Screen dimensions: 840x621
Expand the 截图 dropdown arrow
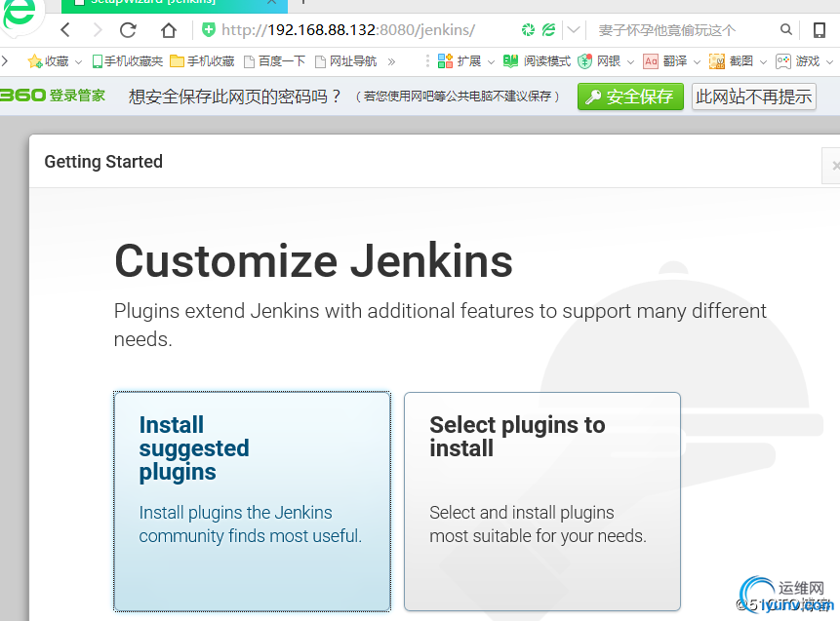point(763,62)
